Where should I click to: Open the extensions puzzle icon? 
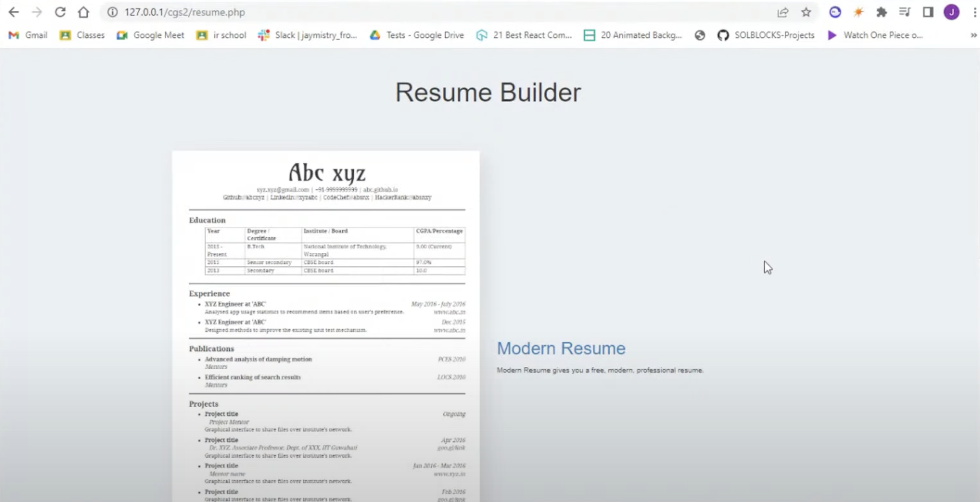point(881,12)
